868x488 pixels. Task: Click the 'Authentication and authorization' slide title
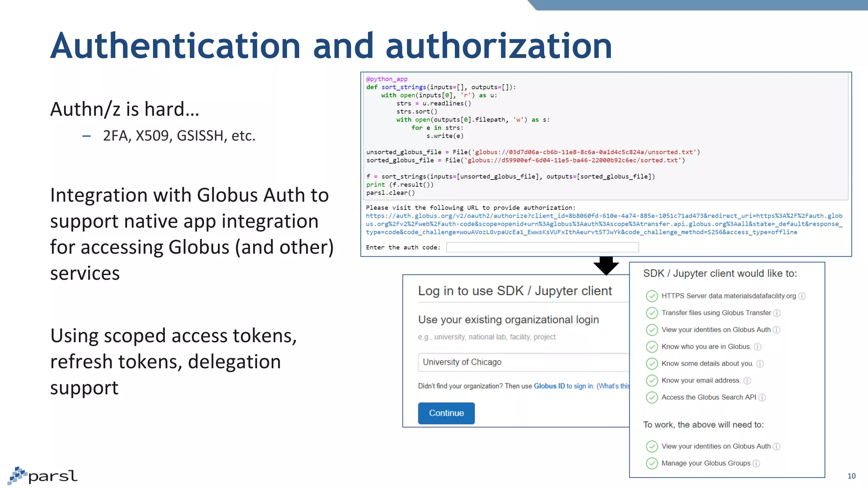pyautogui.click(x=331, y=45)
